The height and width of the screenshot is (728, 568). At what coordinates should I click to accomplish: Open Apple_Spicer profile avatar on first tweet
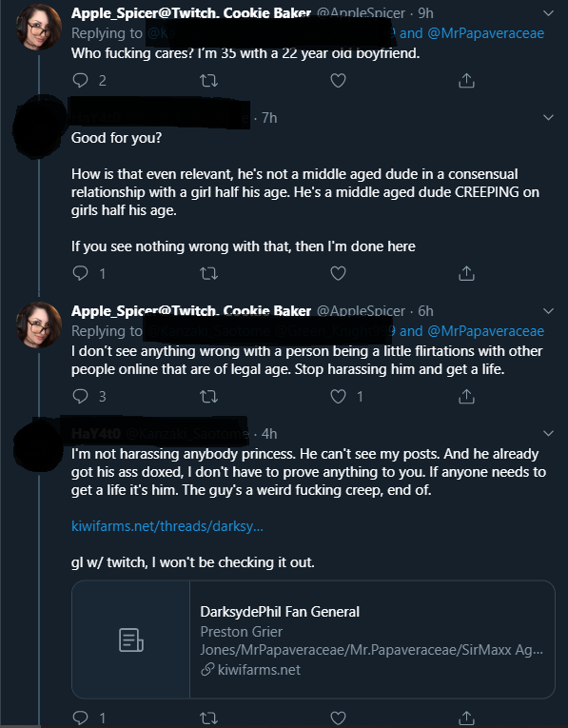(x=39, y=27)
